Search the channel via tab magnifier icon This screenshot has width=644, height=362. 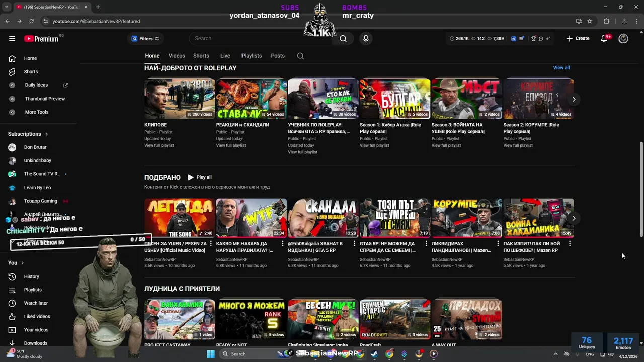(300, 56)
